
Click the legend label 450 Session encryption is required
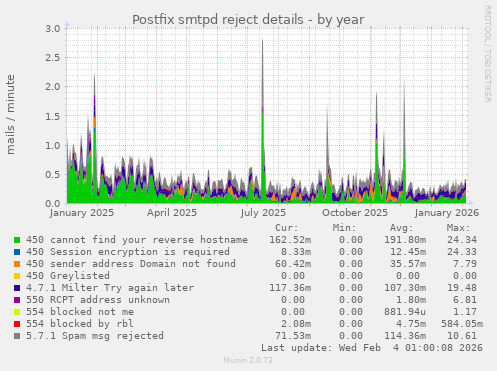[x=128, y=252]
